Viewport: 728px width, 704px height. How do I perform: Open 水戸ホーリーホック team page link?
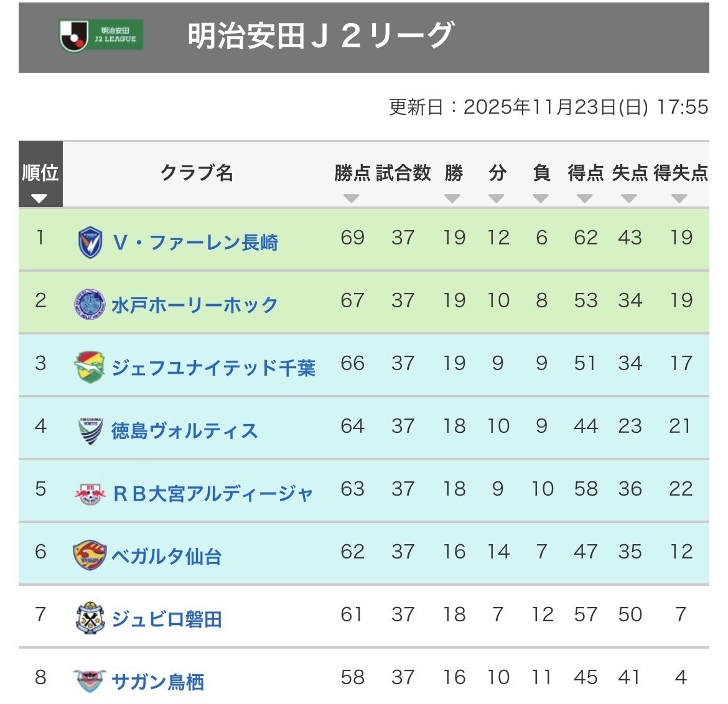click(195, 305)
